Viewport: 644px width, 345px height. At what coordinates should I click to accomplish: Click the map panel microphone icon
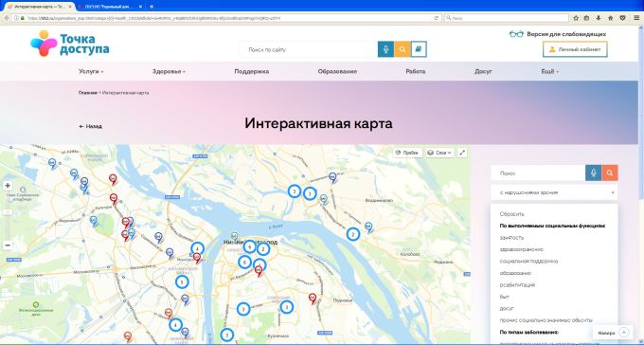point(593,173)
